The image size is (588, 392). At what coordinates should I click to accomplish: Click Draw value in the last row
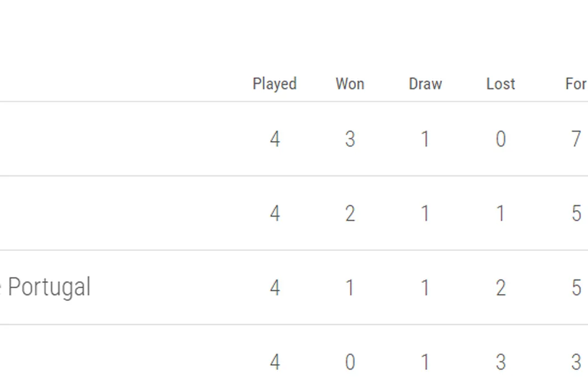(x=425, y=362)
